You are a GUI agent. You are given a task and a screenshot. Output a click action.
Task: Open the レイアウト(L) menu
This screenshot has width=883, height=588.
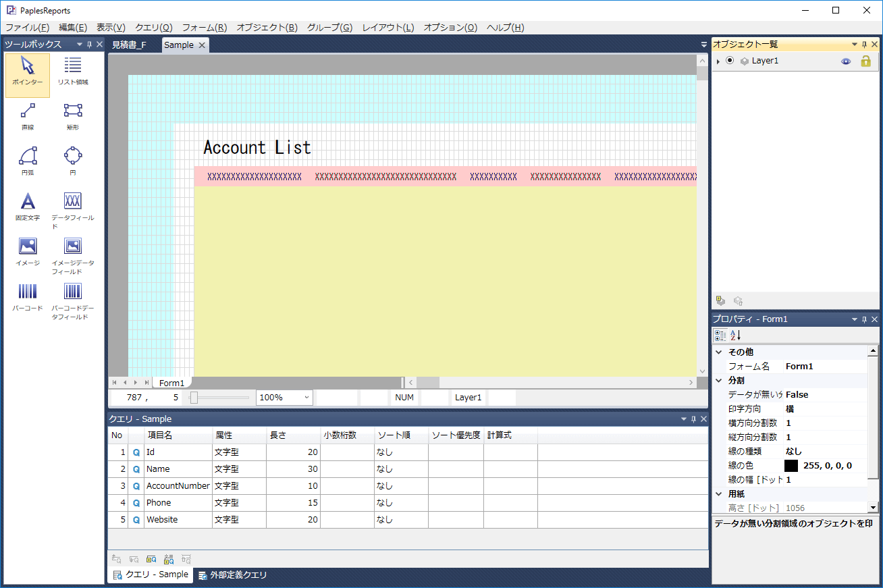[388, 28]
